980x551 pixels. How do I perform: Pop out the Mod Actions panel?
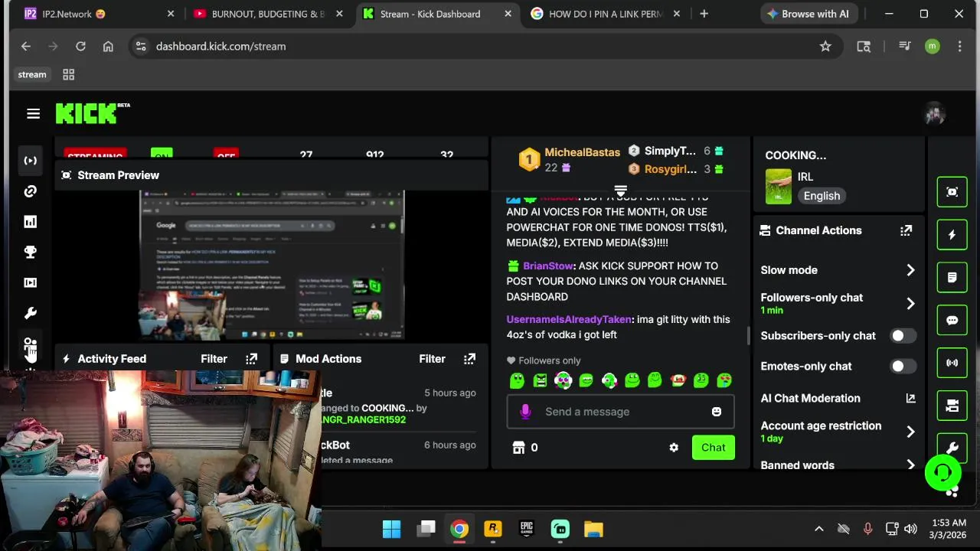469,359
